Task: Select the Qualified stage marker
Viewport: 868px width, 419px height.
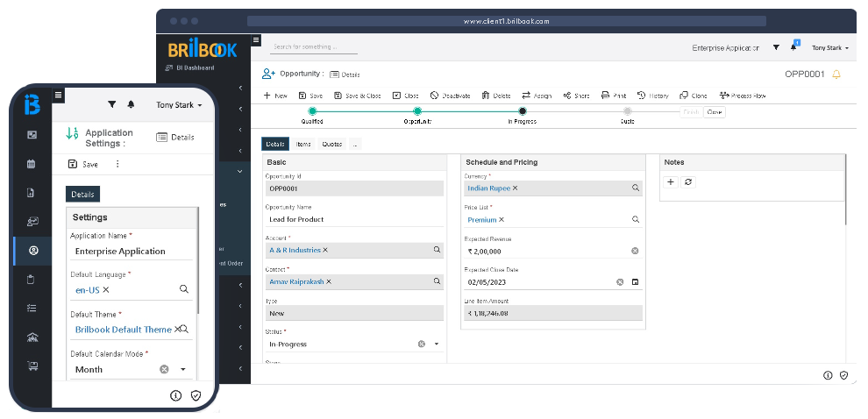Action: (312, 111)
